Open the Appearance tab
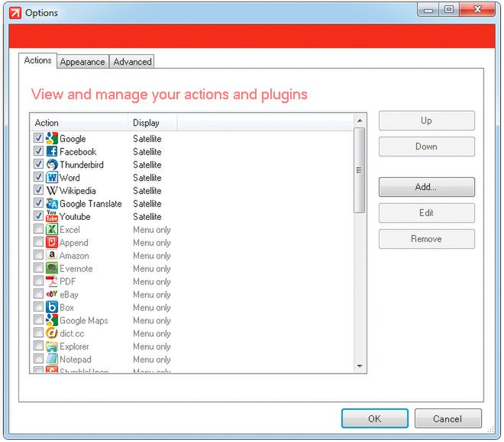 82,62
